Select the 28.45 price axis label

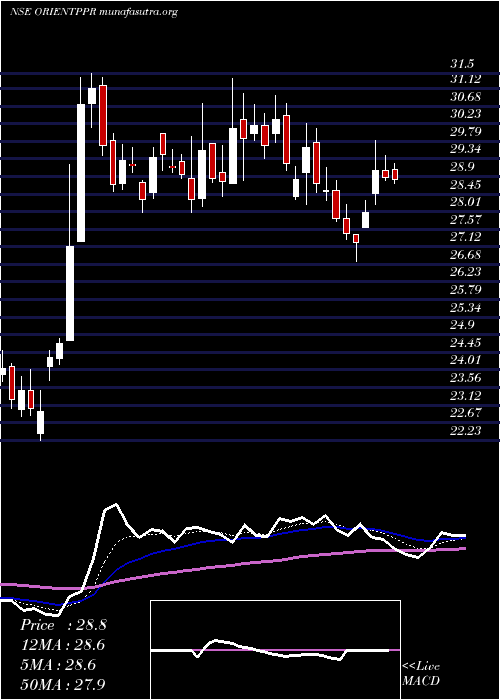(465, 184)
